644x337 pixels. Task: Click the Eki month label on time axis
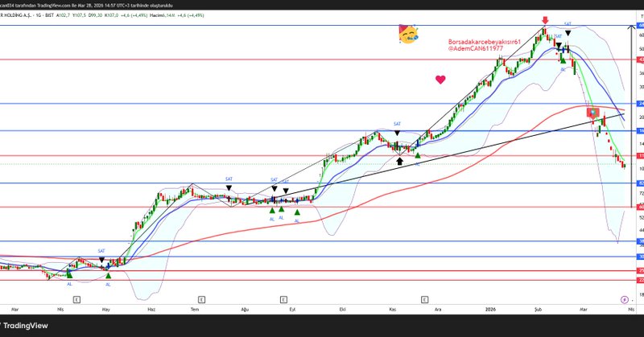click(341, 310)
